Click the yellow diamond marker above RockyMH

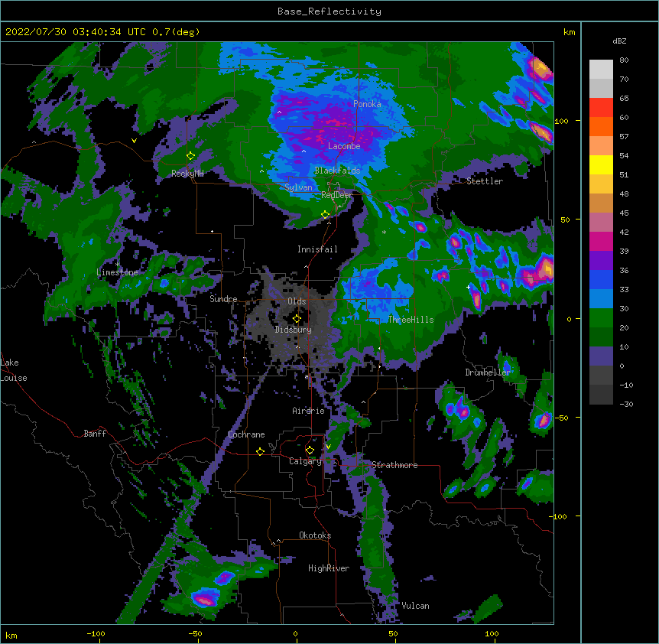(190, 156)
